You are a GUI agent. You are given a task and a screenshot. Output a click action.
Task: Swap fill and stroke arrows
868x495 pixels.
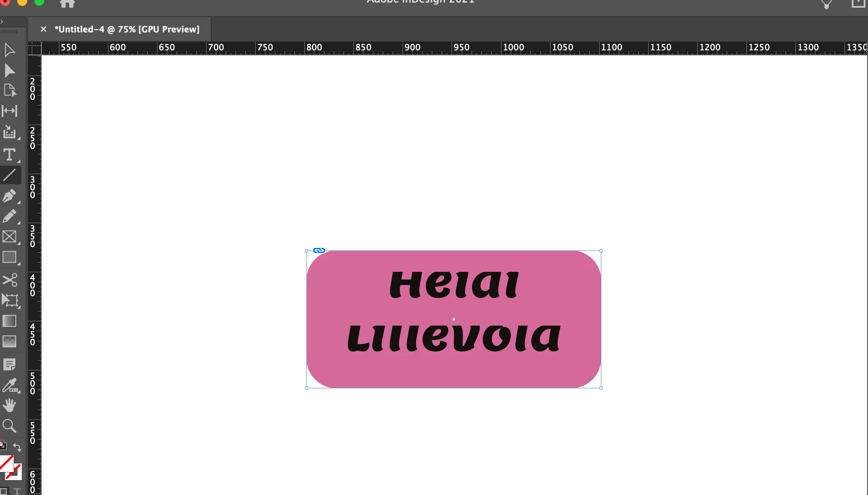coord(17,447)
